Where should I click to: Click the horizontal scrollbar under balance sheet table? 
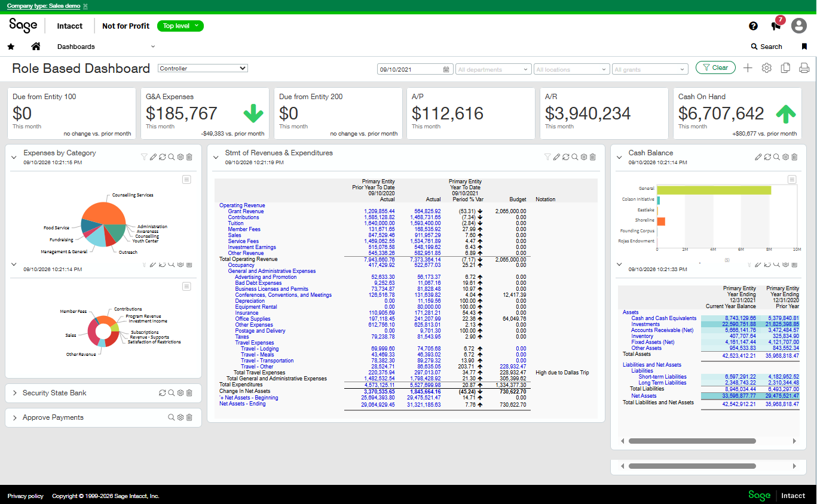point(691,441)
